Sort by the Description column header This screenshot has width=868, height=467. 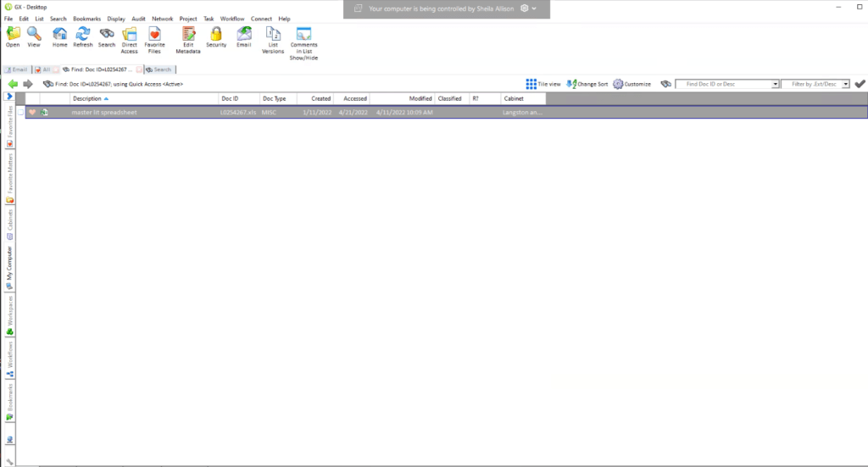point(144,98)
